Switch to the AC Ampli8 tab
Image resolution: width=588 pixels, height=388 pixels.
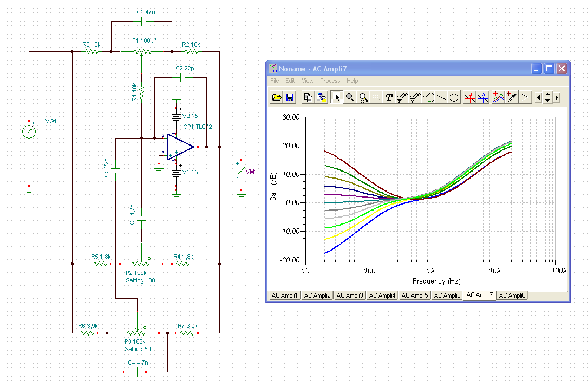pos(512,295)
